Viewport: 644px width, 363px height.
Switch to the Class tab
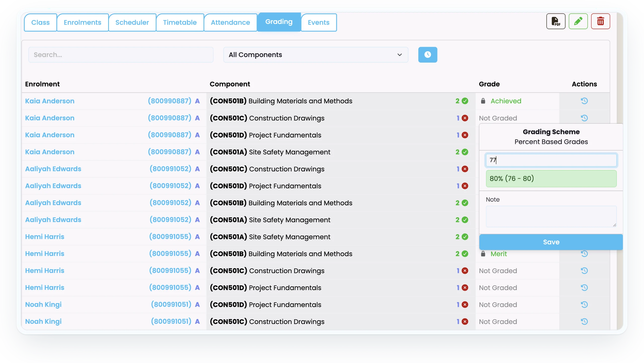pyautogui.click(x=41, y=22)
